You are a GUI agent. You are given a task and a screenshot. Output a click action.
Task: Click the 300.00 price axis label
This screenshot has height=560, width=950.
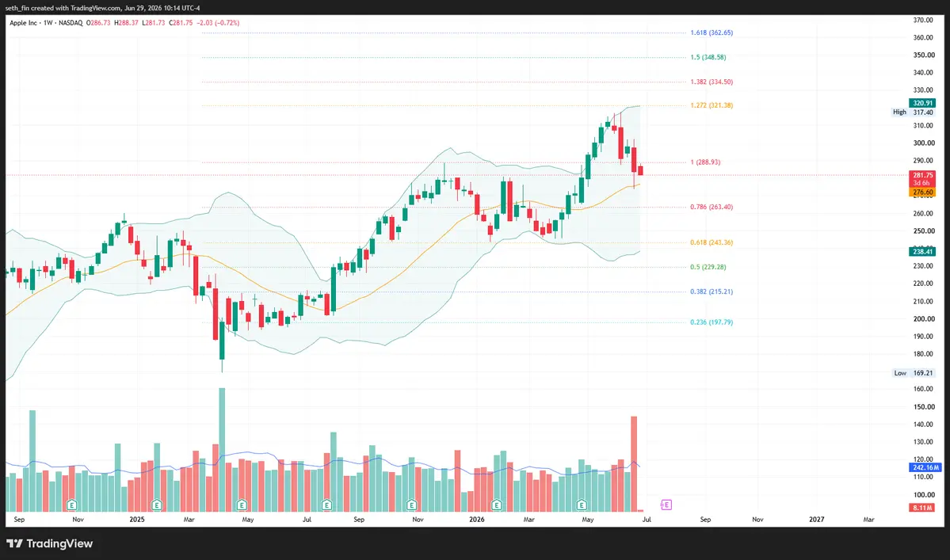[x=923, y=143]
